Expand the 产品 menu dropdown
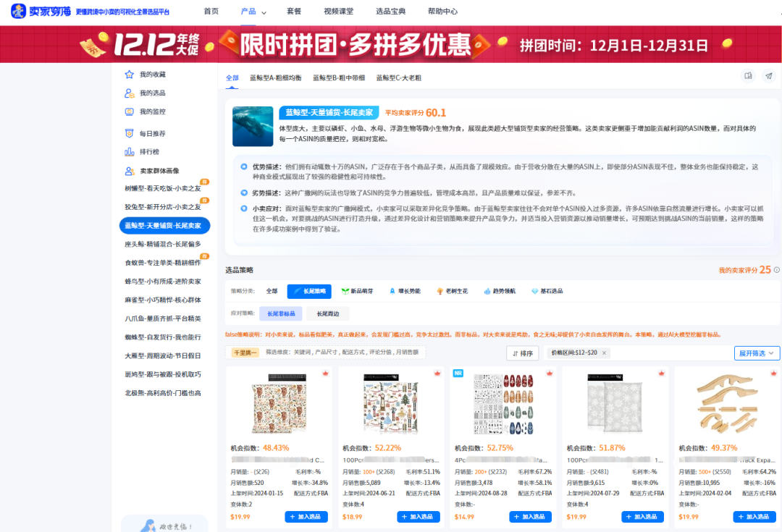 coord(253,11)
